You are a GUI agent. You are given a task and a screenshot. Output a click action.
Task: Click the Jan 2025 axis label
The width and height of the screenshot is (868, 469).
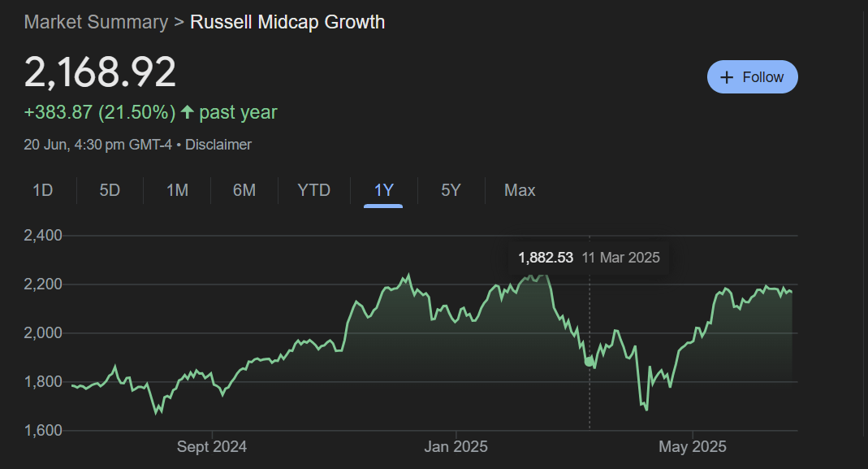[x=456, y=447]
